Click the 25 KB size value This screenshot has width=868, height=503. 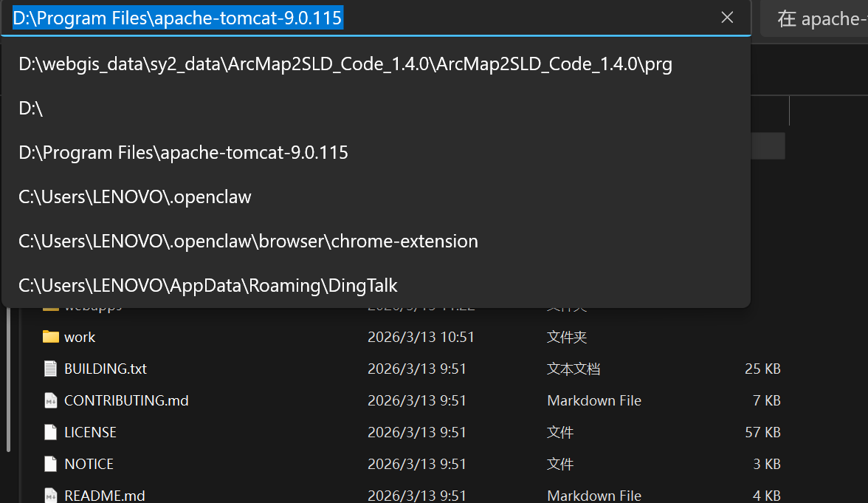point(762,369)
